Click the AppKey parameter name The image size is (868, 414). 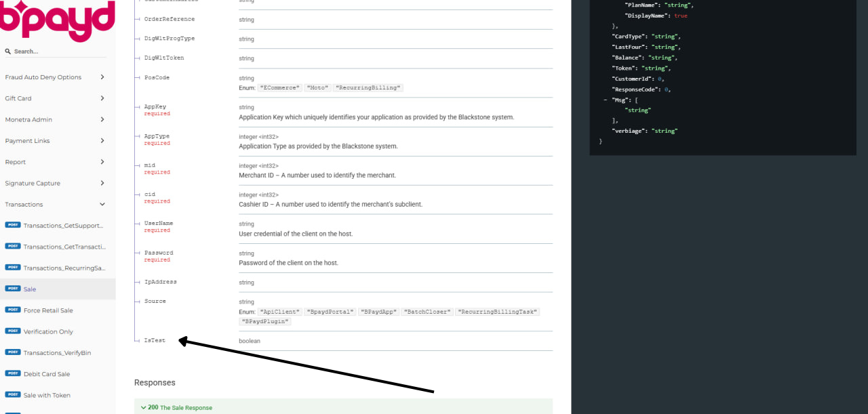pyautogui.click(x=155, y=107)
